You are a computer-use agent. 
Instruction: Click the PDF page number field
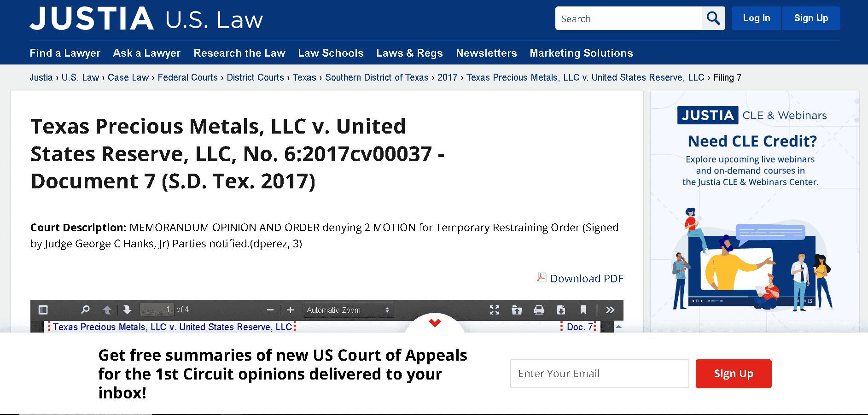(x=157, y=310)
